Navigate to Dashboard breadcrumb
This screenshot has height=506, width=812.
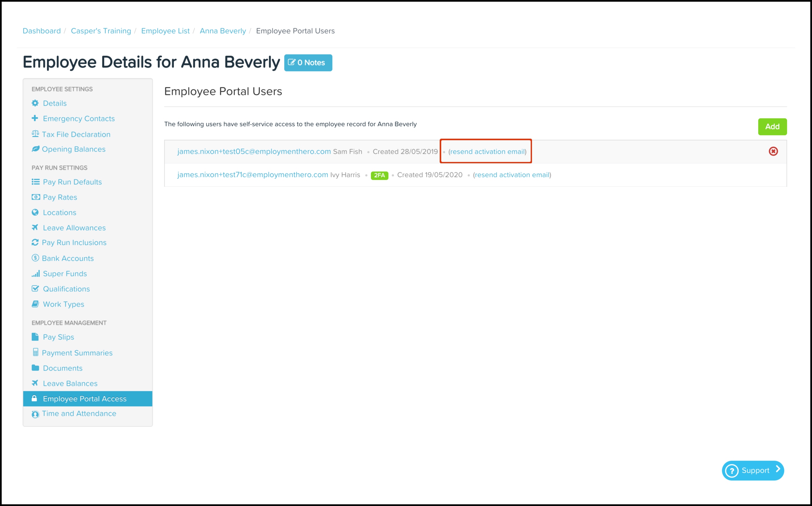(42, 31)
